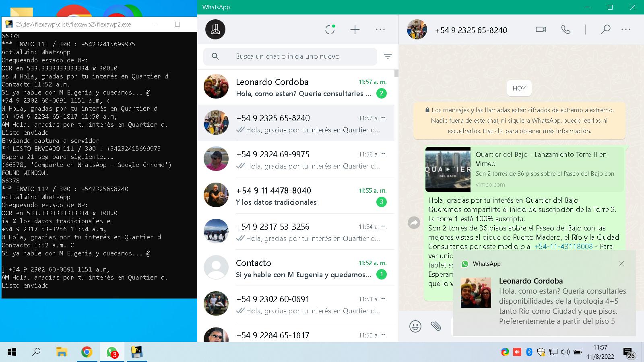Open contact info for +54 9 2325 65-8240 header
Screen dimensions: 644x362
(x=471, y=30)
